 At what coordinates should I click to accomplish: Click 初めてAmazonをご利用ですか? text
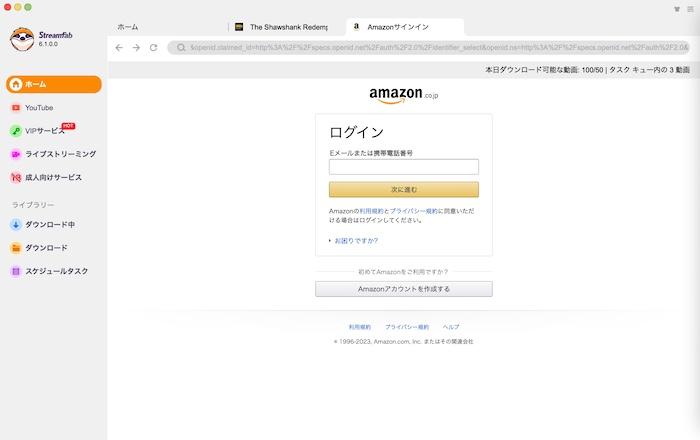tap(403, 272)
